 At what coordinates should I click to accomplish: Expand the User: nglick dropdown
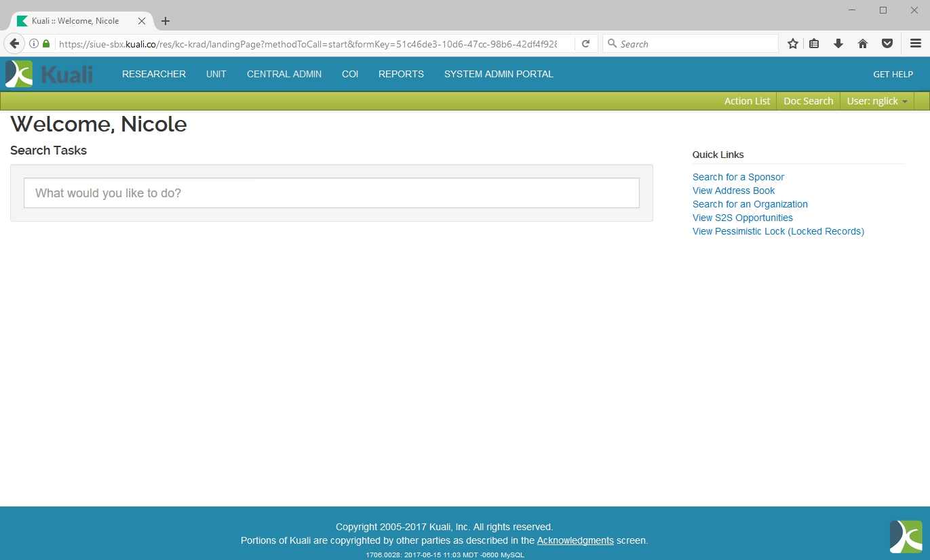pos(876,101)
